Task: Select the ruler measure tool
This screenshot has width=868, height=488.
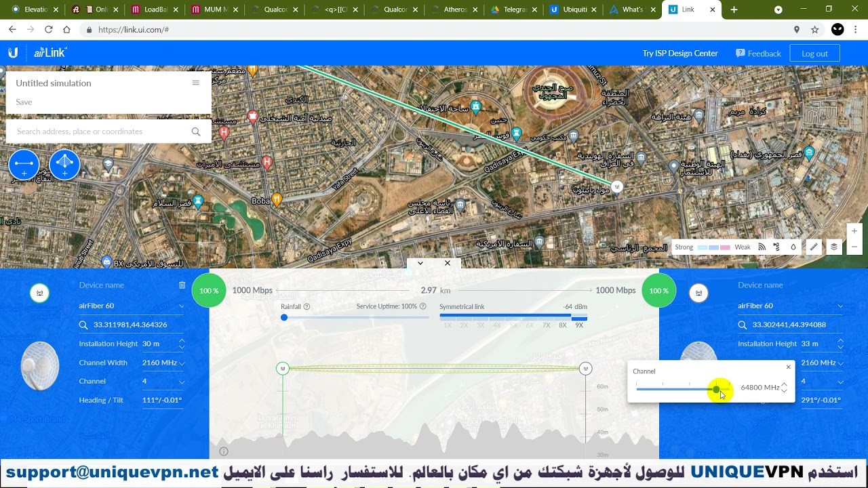Action: tap(814, 247)
